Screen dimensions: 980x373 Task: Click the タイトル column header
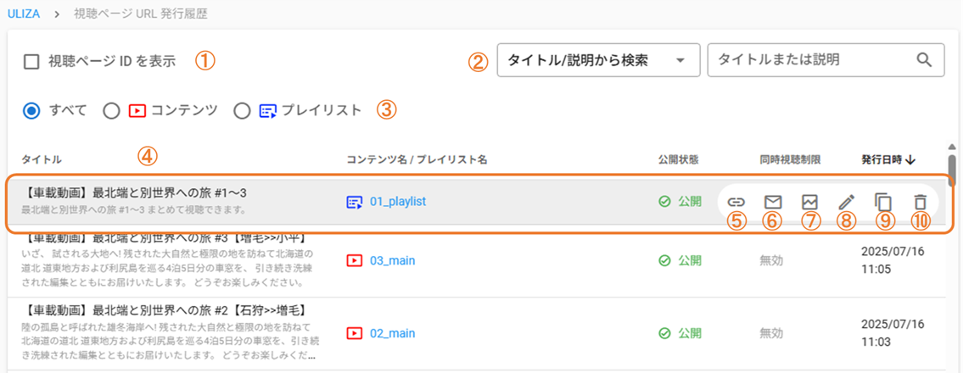tap(42, 160)
